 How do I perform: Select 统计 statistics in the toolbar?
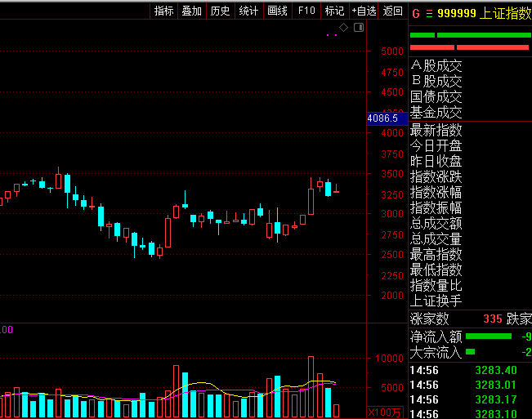point(248,11)
